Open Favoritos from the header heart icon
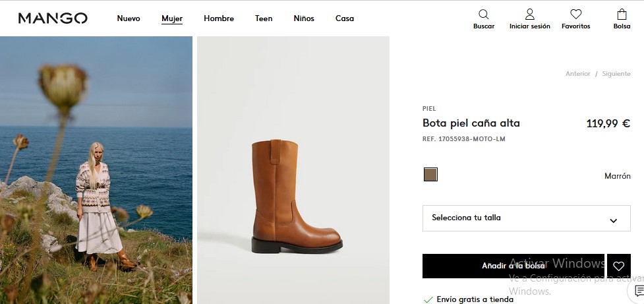This screenshot has width=644, height=304. (575, 15)
